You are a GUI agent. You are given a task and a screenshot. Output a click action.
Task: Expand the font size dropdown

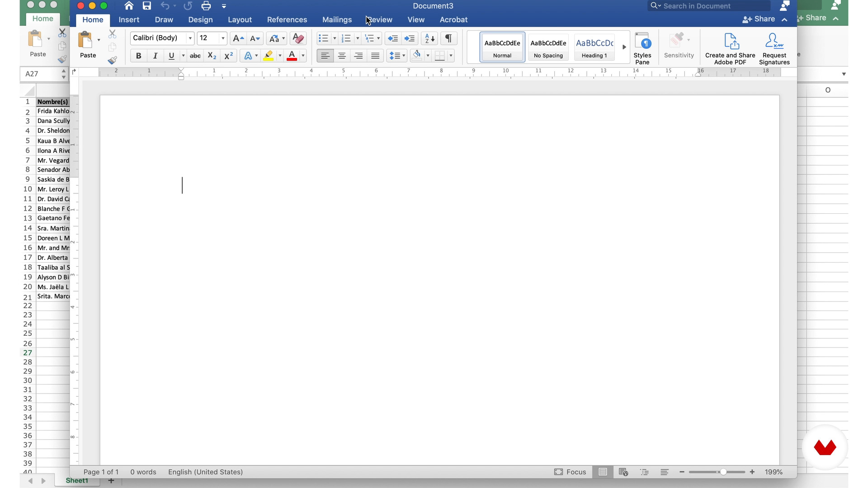coord(223,38)
